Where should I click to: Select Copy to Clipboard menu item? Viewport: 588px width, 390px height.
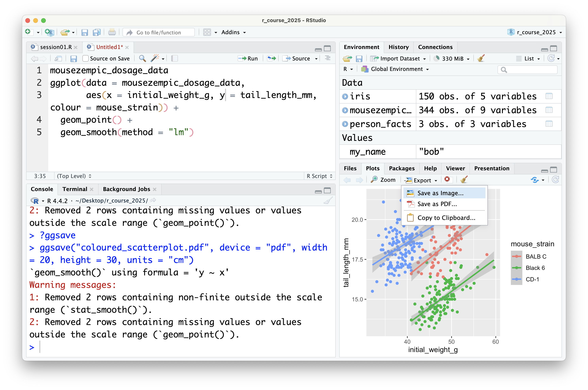click(445, 218)
